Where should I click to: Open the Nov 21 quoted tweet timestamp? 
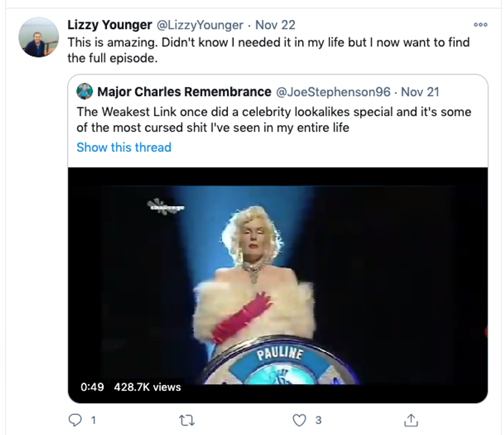click(x=420, y=92)
